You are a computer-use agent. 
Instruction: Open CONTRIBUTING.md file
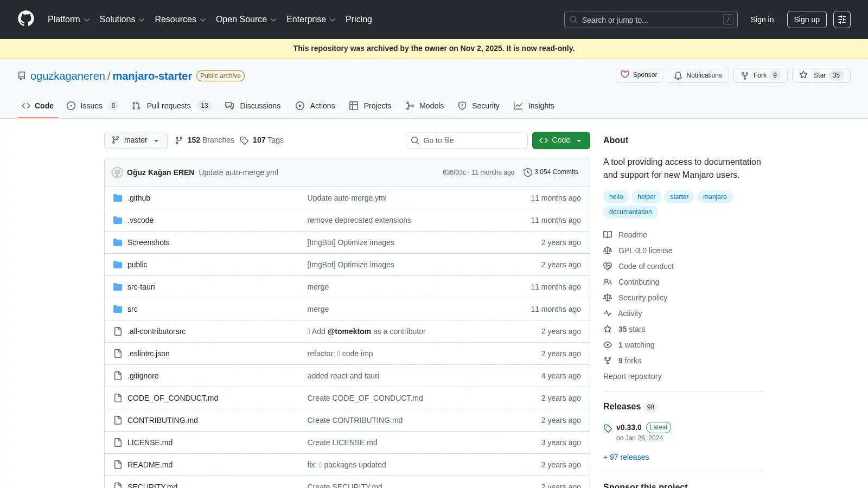pyautogui.click(x=163, y=420)
